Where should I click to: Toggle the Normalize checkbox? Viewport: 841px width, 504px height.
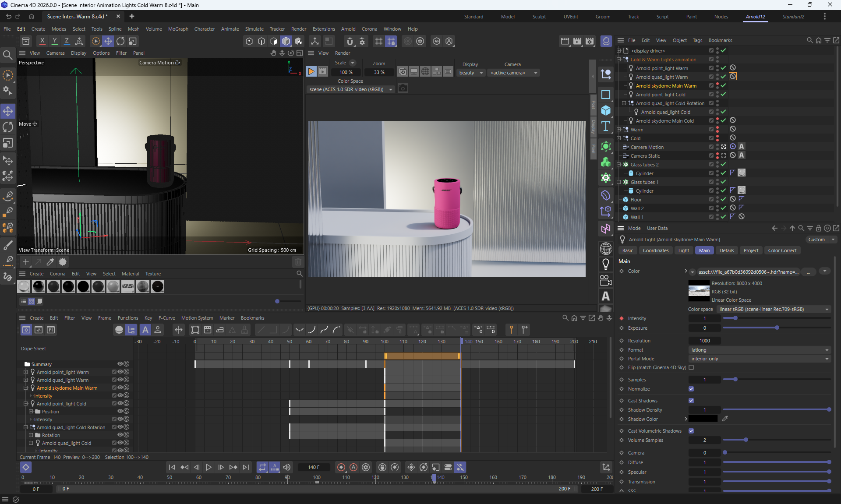click(x=691, y=389)
